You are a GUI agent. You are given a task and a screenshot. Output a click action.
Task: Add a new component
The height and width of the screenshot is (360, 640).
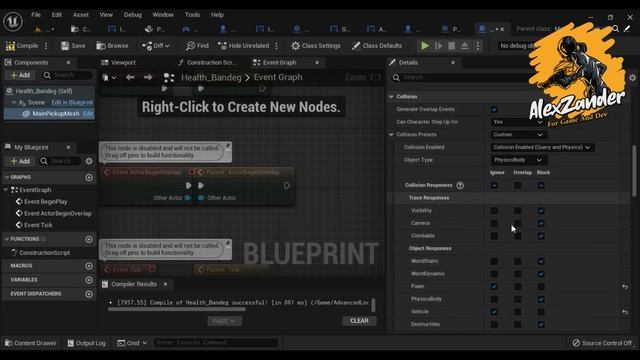point(20,75)
